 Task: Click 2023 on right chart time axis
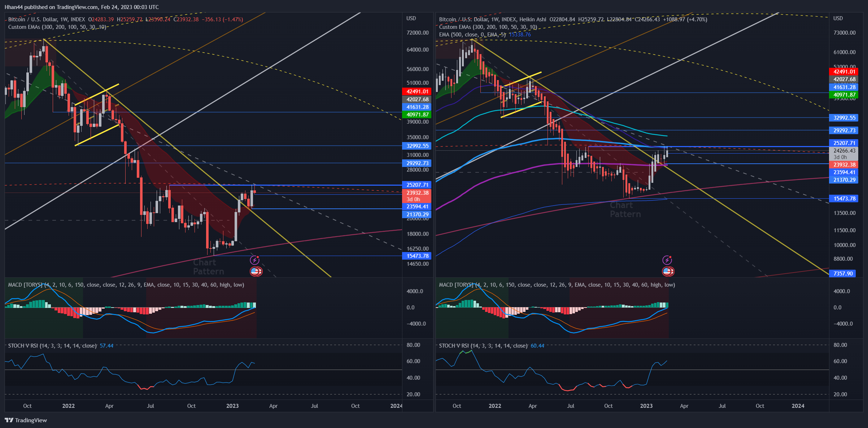pos(646,406)
